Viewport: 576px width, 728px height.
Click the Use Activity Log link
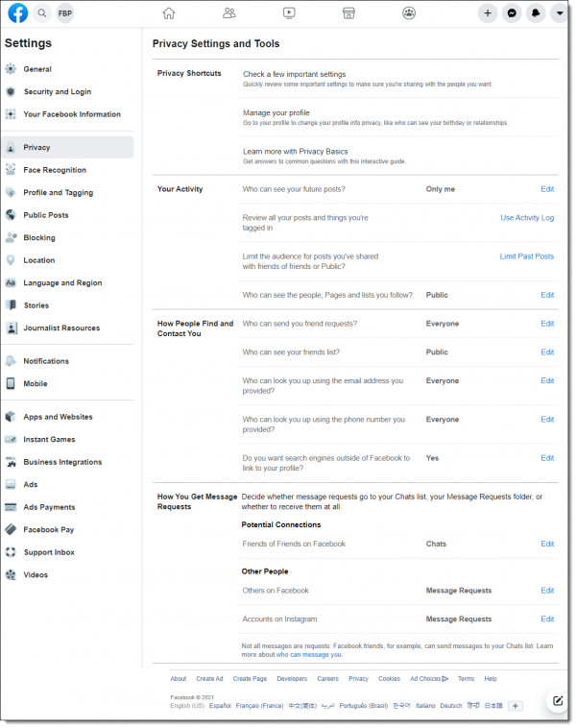[527, 218]
